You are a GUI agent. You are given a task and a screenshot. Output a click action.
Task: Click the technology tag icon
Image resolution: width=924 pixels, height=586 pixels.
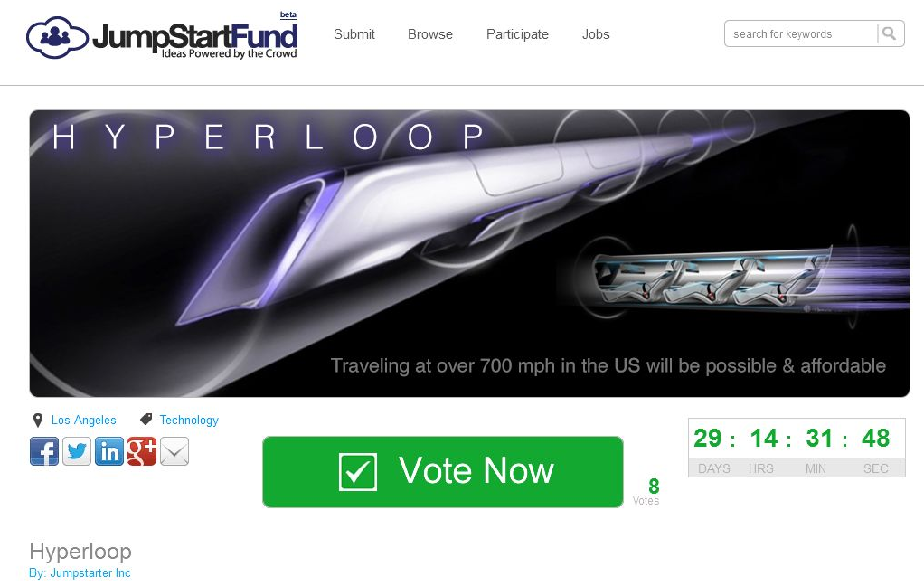tap(146, 420)
